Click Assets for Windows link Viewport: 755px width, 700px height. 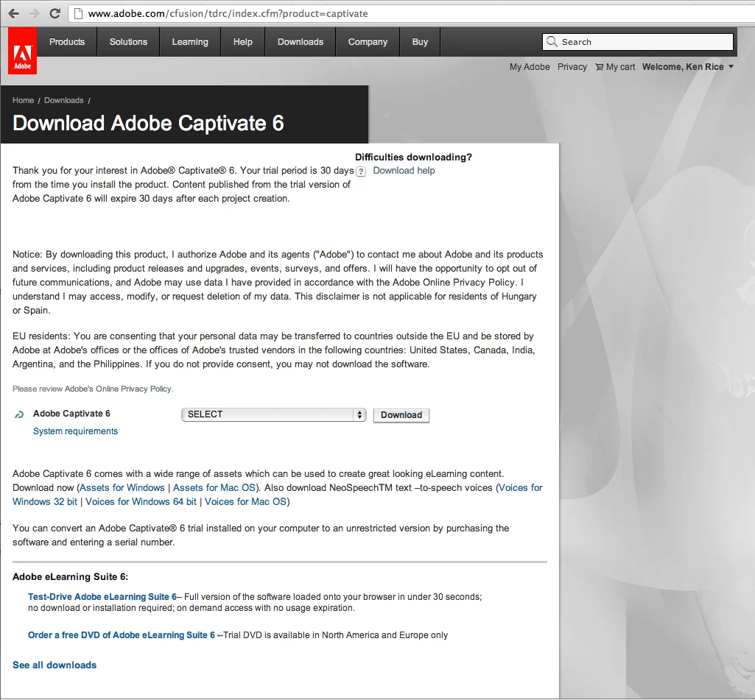click(x=122, y=487)
